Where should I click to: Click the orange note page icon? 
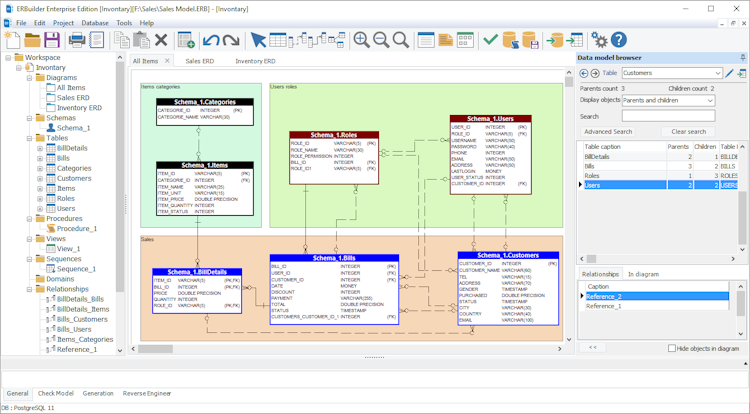pyautogui.click(x=445, y=40)
